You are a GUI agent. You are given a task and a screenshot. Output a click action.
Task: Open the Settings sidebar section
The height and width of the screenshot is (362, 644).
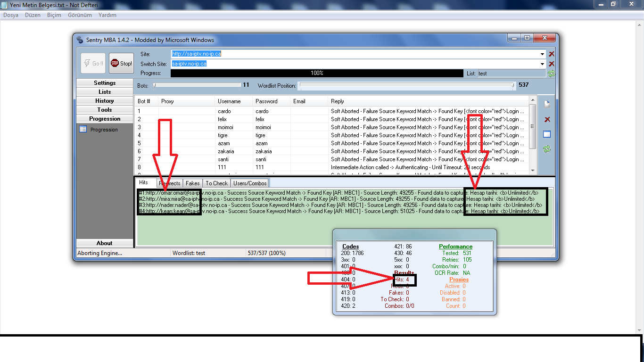tap(105, 83)
